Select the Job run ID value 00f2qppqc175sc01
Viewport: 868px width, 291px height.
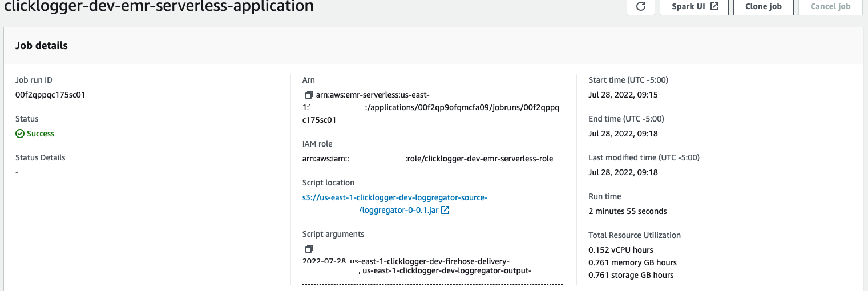[x=50, y=95]
